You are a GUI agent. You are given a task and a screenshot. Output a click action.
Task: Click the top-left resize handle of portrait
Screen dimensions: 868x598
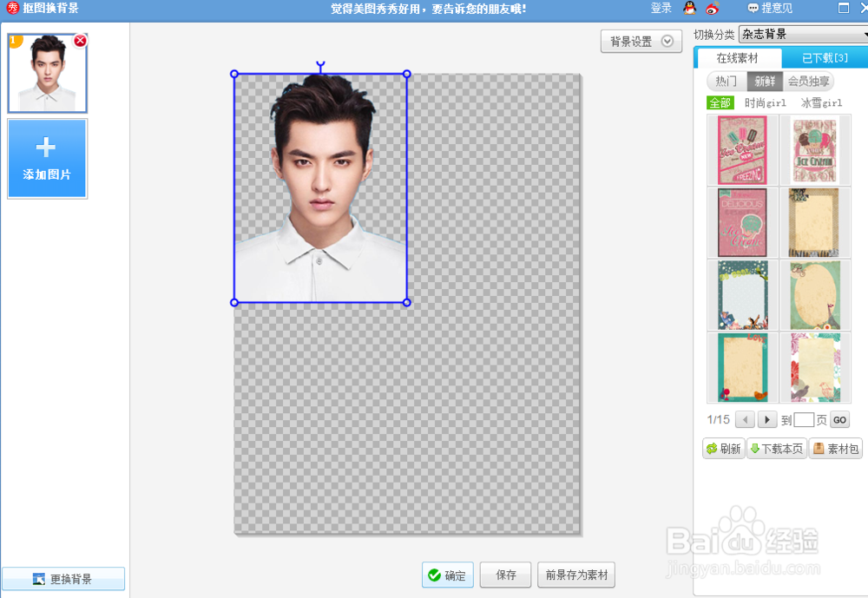(x=234, y=74)
